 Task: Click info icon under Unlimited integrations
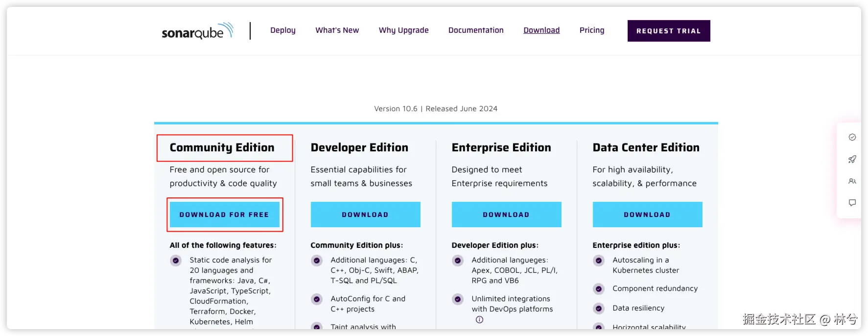click(479, 319)
